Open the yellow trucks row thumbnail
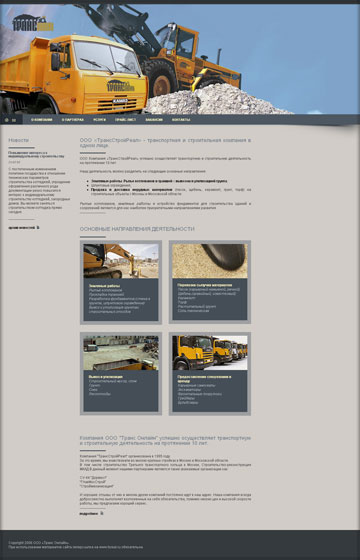The image size is (360, 560). coord(210,353)
